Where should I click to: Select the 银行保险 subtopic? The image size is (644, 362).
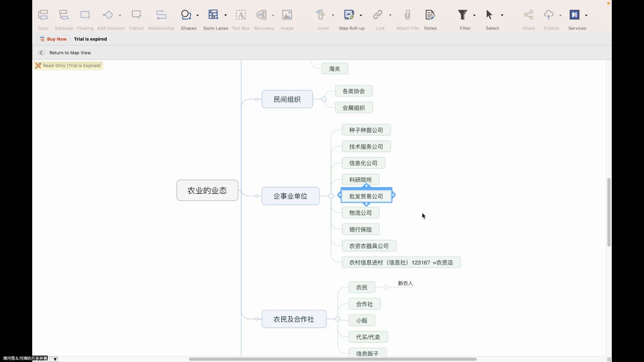pos(361,229)
